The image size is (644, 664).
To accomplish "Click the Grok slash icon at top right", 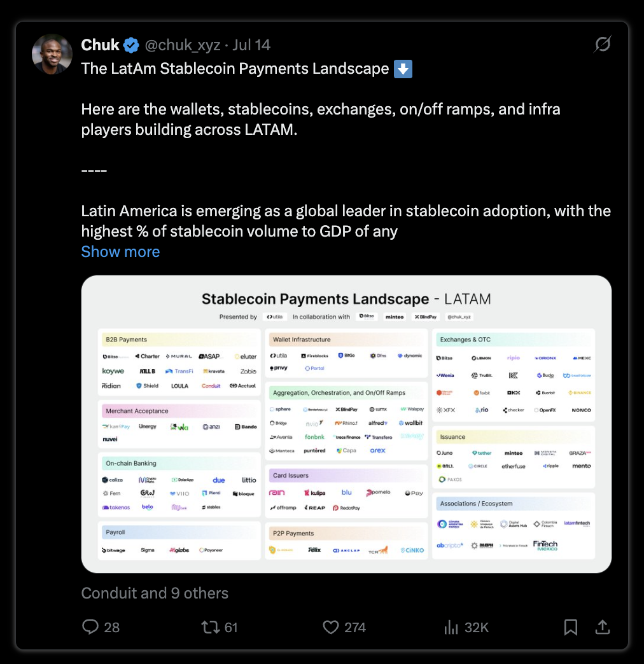I will [603, 44].
